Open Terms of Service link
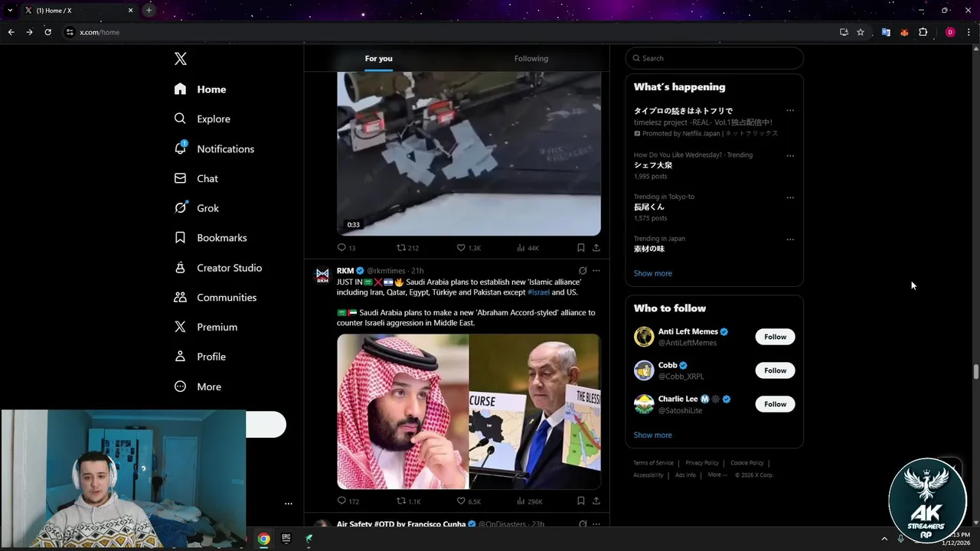This screenshot has height=551, width=980. click(x=653, y=463)
